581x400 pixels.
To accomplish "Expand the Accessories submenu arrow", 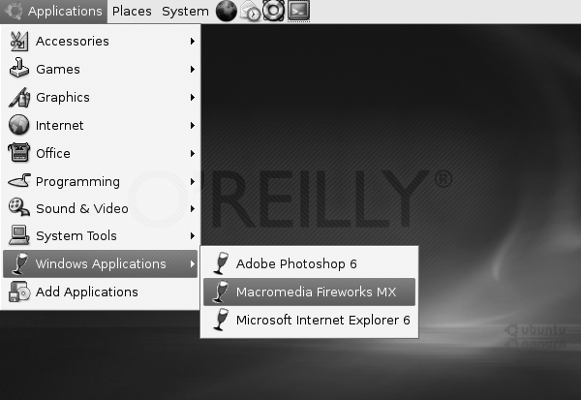I will click(192, 41).
